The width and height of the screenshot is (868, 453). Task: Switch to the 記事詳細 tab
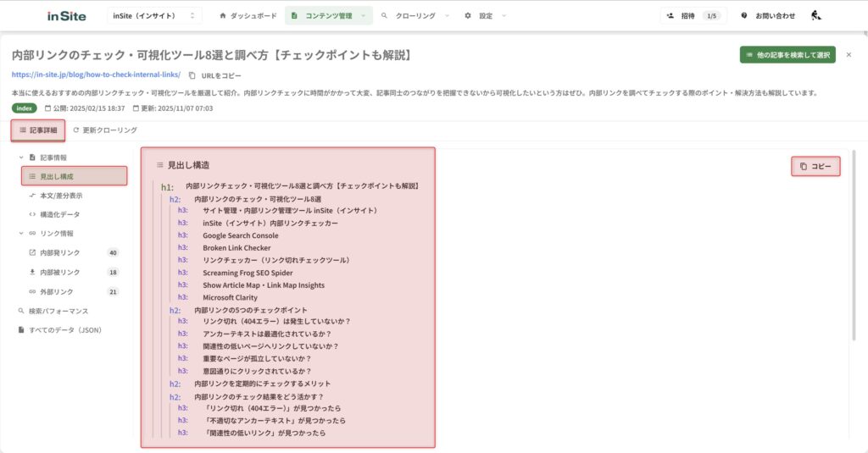click(38, 130)
